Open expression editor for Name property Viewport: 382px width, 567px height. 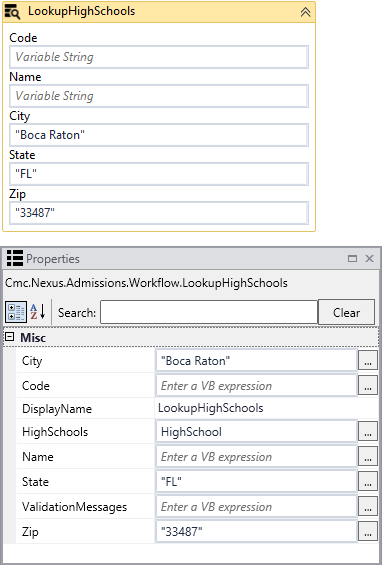[368, 456]
